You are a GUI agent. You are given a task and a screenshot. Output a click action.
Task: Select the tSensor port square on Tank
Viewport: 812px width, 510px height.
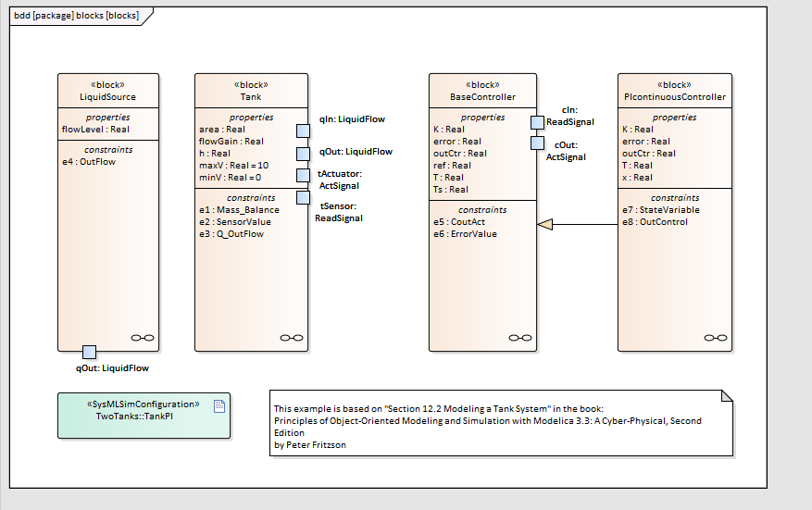[x=303, y=198]
